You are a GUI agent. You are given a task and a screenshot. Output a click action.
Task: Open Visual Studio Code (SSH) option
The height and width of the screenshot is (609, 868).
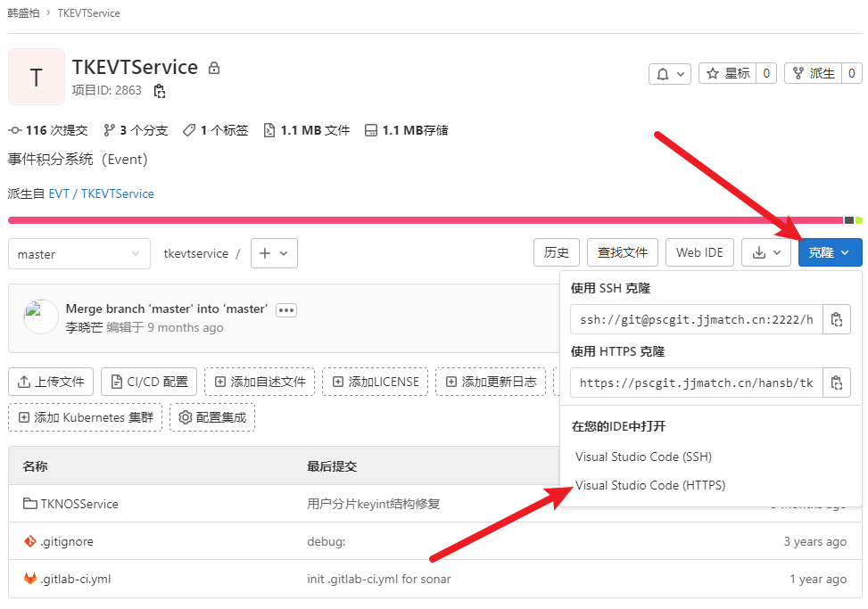(x=643, y=457)
